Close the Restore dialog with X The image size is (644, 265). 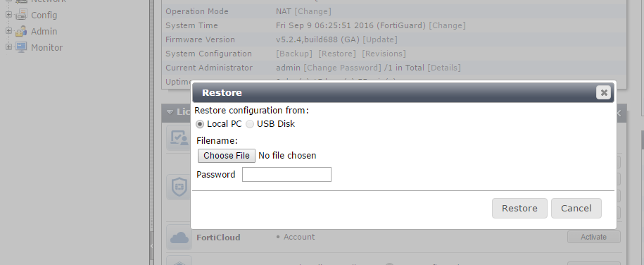603,92
